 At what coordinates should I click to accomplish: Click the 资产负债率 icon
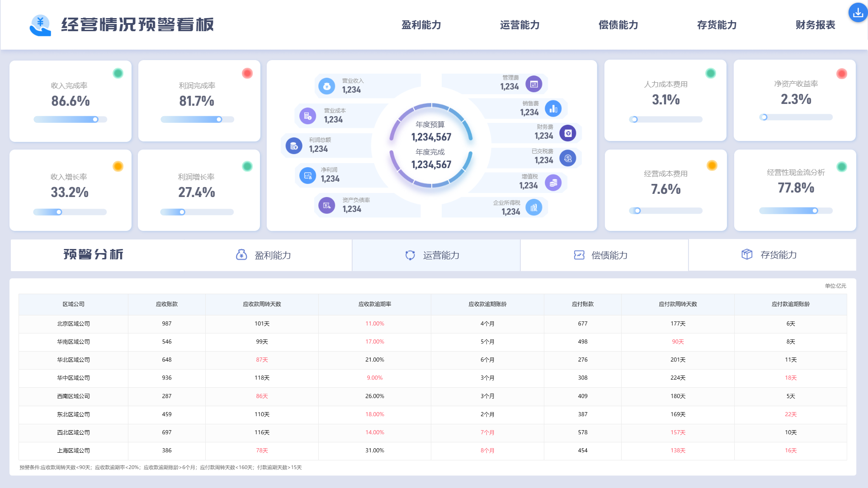tap(326, 205)
